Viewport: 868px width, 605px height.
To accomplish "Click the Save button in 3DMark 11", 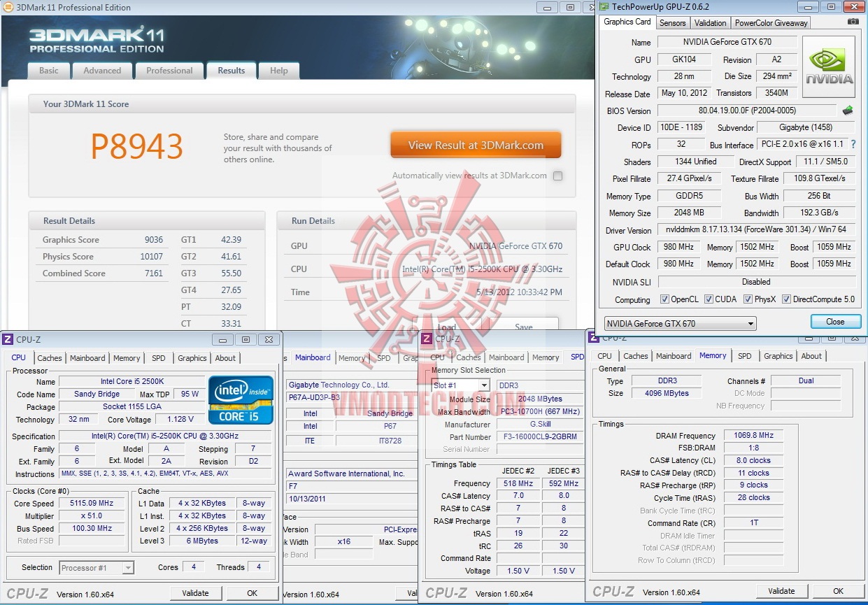I will tap(524, 325).
